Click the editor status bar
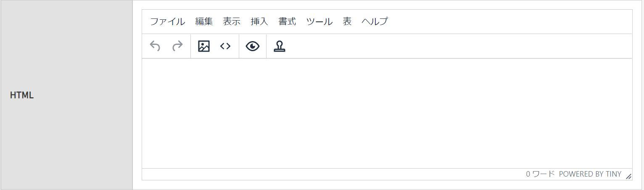Screen dimensions: 644x190 click(387, 174)
